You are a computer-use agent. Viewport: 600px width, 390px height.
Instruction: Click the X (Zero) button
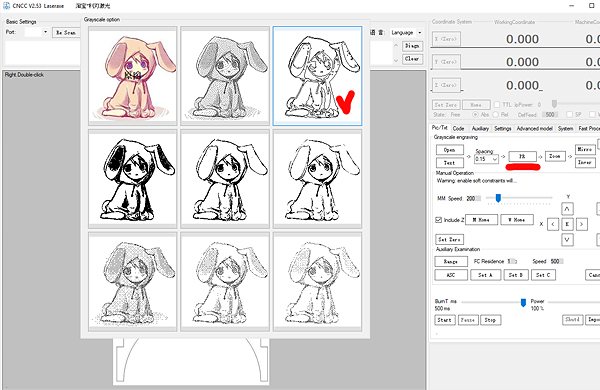[x=446, y=39]
